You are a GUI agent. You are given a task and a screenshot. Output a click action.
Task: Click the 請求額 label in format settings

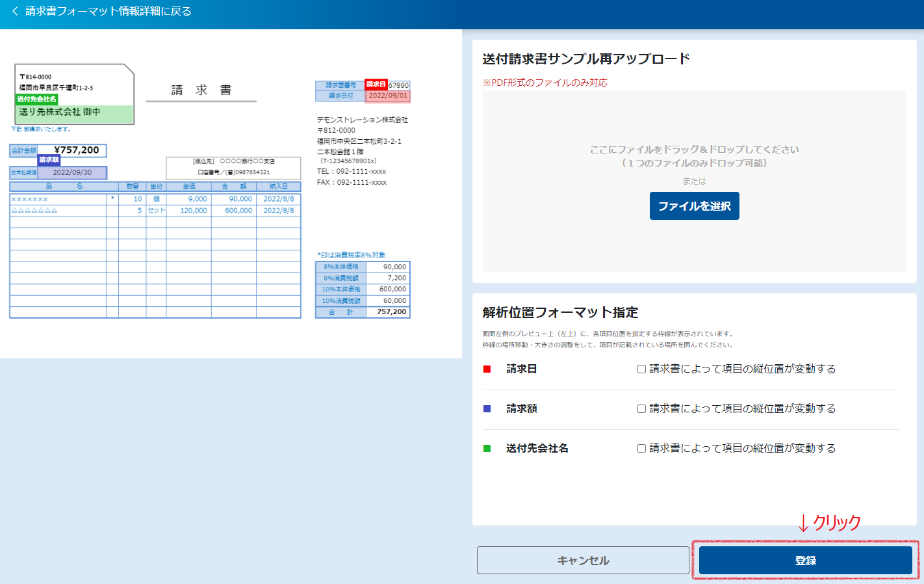tap(522, 408)
